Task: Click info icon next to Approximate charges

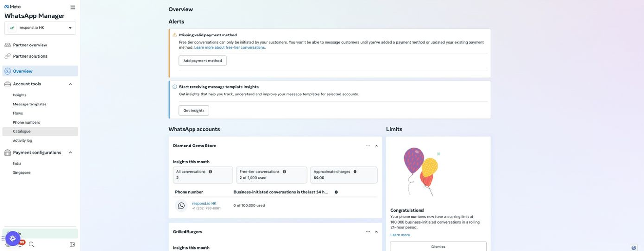Action: point(355,172)
